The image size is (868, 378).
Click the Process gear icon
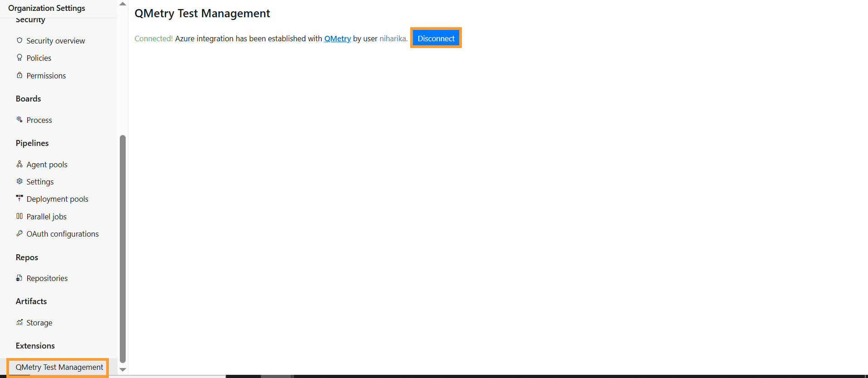(20, 120)
